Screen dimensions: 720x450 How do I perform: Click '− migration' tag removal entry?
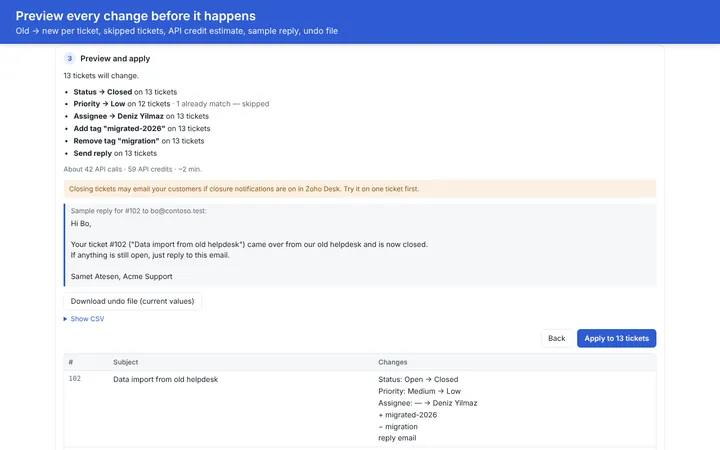click(398, 427)
